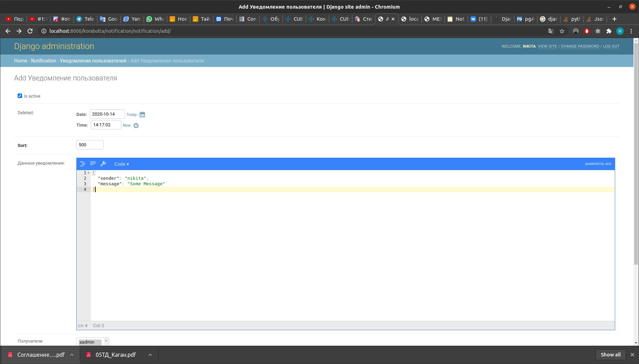This screenshot has width=639, height=364.
Task: Open the clock time picker icon
Action: tap(136, 126)
